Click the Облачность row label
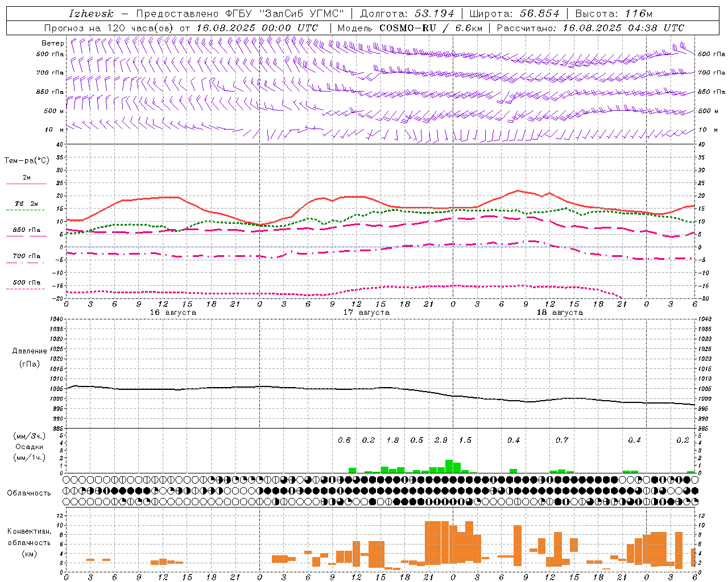The height and width of the screenshot is (582, 728). (x=29, y=493)
